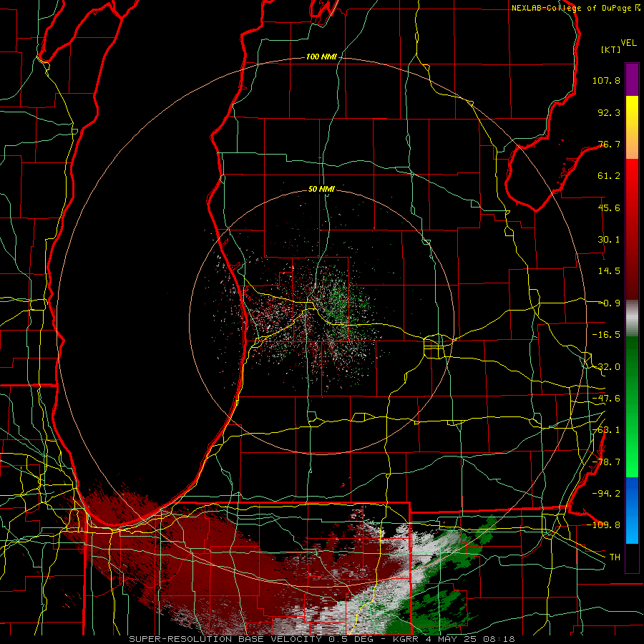Click the -78.7 legend value

[x=606, y=462]
